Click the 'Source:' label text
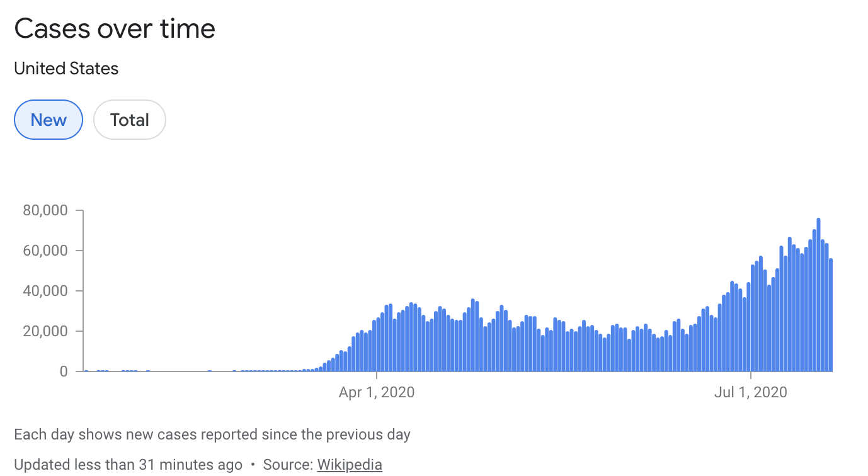Image resolution: width=868 pixels, height=476 pixels. click(288, 465)
